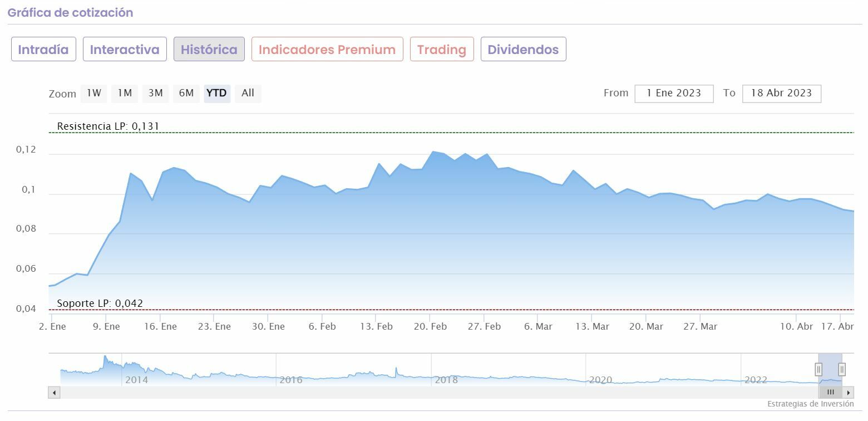The width and height of the screenshot is (868, 421).
Task: Select the Histórica tab
Action: click(209, 50)
